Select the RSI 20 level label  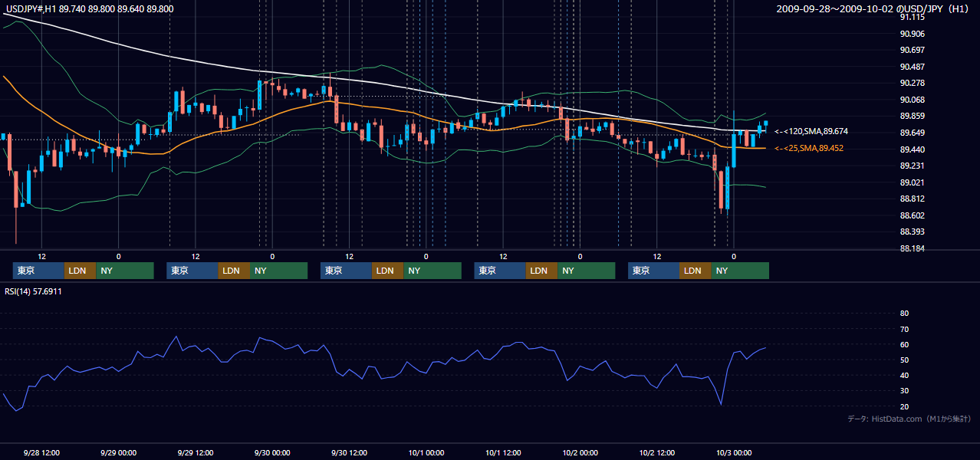(x=904, y=406)
